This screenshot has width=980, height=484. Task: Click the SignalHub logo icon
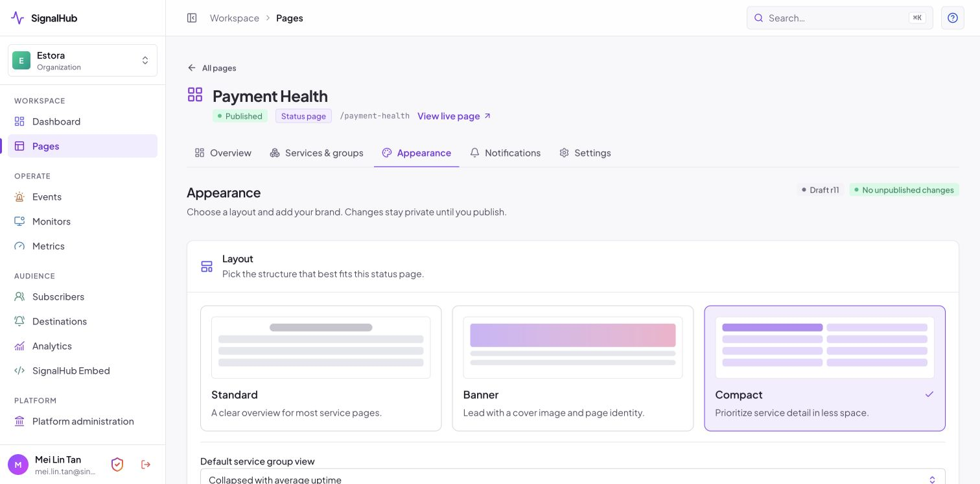coord(17,18)
